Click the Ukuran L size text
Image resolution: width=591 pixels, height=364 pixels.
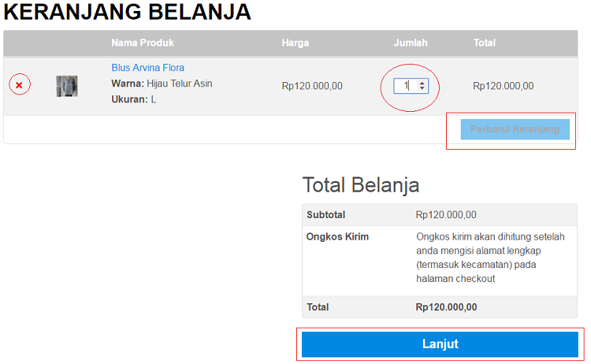pyautogui.click(x=134, y=100)
